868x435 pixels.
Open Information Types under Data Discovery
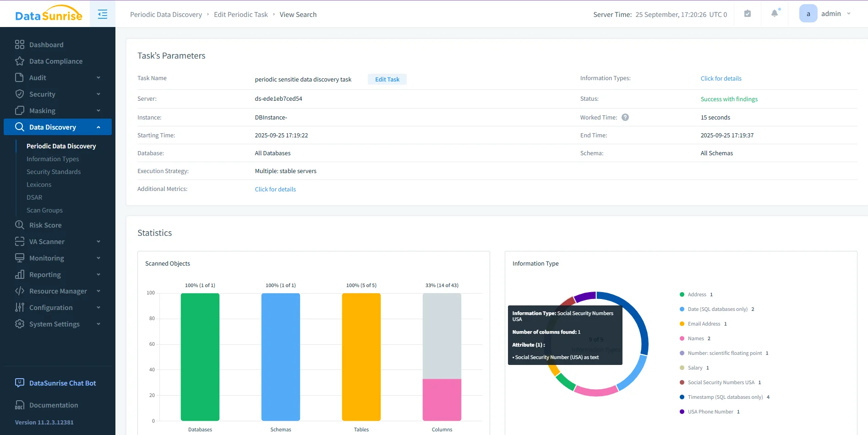tap(53, 159)
